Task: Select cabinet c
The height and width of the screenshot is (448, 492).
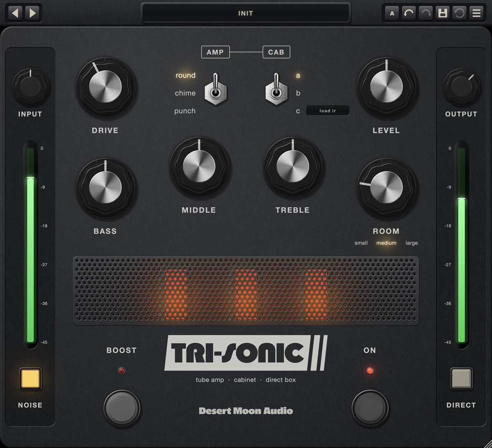Action: point(298,111)
